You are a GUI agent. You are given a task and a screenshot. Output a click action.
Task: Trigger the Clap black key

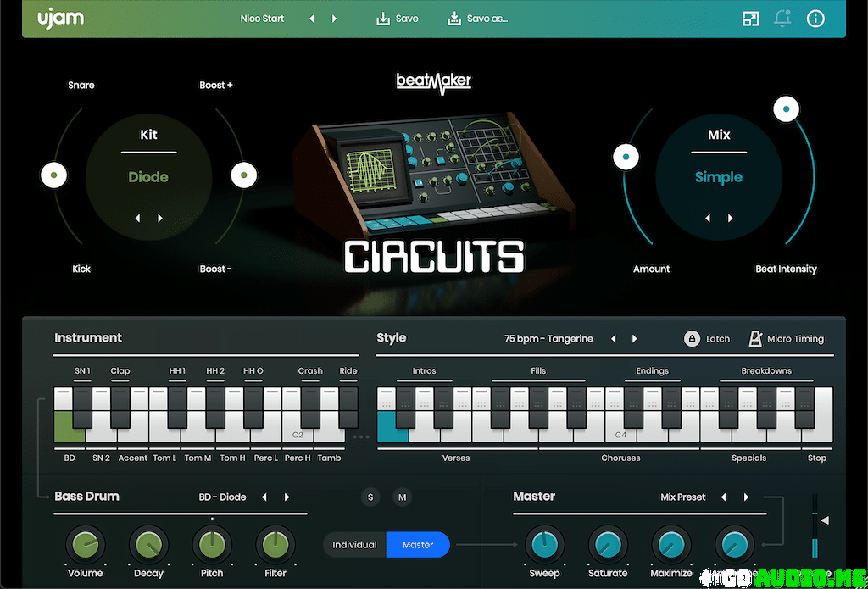point(120,408)
